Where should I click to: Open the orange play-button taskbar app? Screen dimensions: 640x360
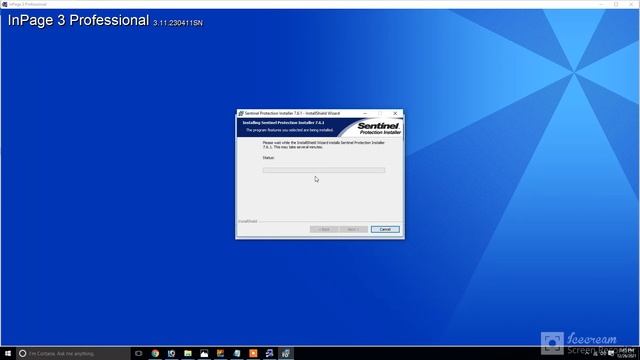click(x=253, y=353)
